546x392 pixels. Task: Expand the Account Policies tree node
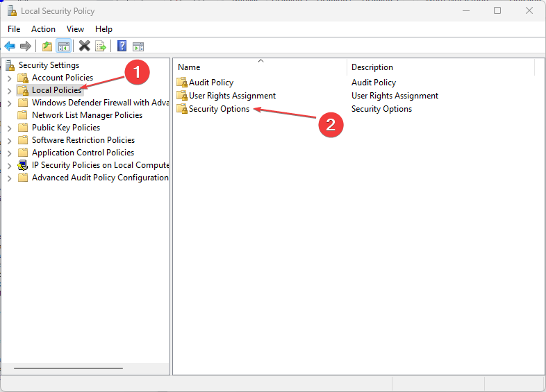pos(10,78)
